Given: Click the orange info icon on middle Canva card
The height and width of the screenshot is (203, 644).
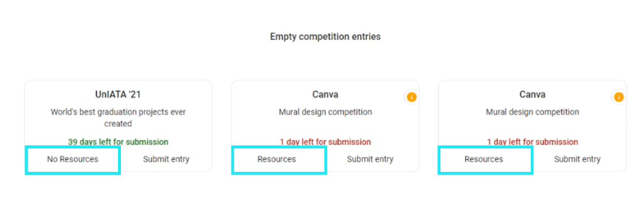Looking at the screenshot, I should tap(412, 97).
